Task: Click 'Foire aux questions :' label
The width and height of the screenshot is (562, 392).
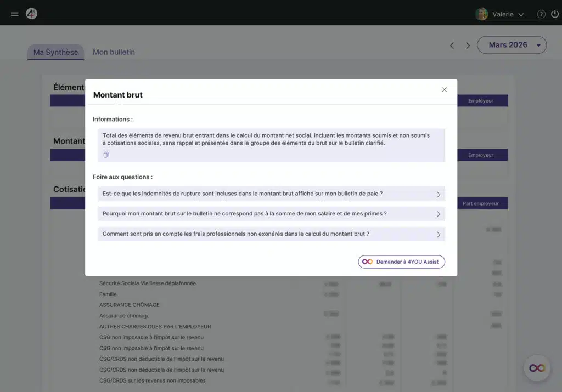Action: (122, 177)
